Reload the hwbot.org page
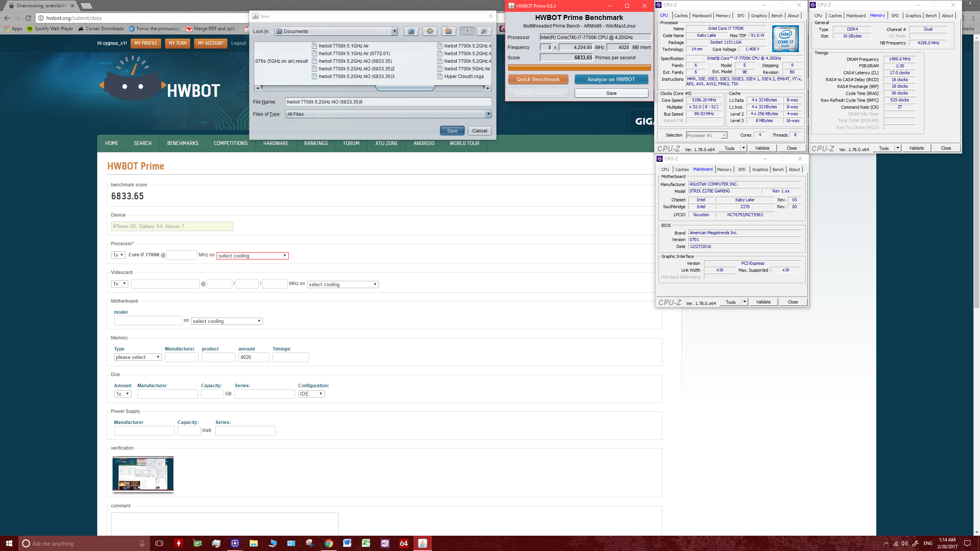 point(28,18)
